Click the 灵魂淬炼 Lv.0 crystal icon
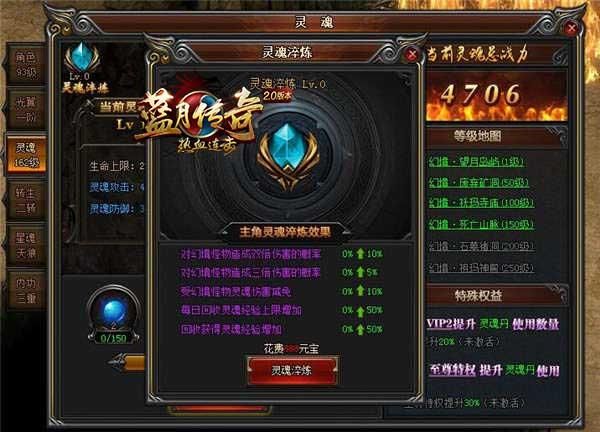The image size is (600, 432). [82, 58]
